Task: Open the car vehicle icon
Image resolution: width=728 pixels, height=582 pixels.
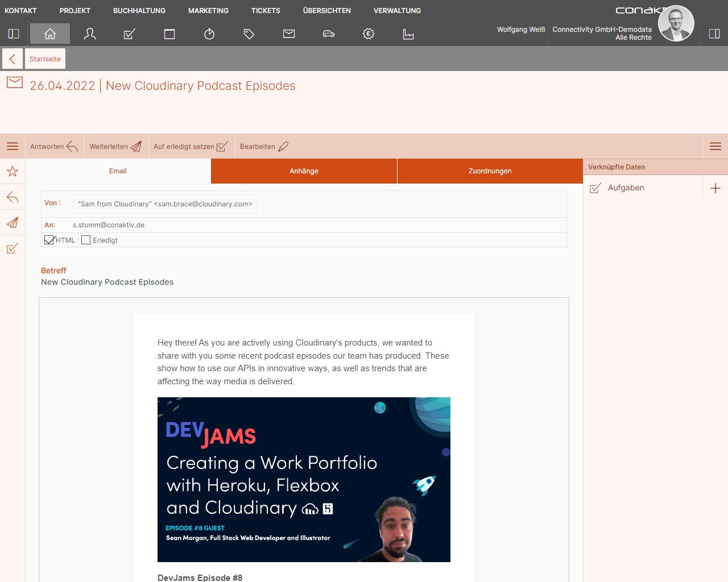Action: coord(329,34)
